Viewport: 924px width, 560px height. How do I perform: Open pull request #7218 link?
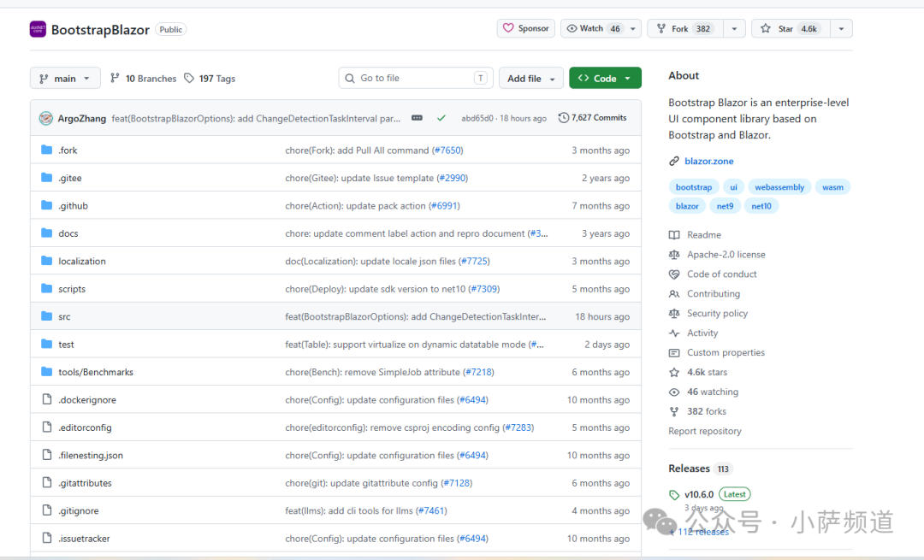coord(478,372)
